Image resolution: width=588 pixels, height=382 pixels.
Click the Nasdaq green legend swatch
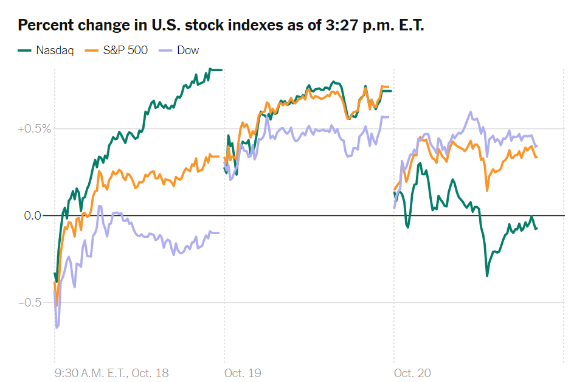pyautogui.click(x=24, y=50)
